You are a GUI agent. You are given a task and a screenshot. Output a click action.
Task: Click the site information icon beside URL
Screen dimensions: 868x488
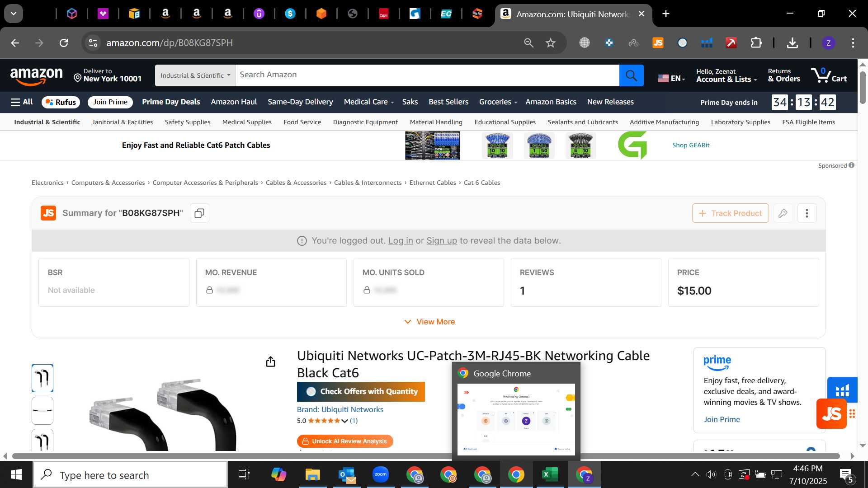(x=93, y=43)
